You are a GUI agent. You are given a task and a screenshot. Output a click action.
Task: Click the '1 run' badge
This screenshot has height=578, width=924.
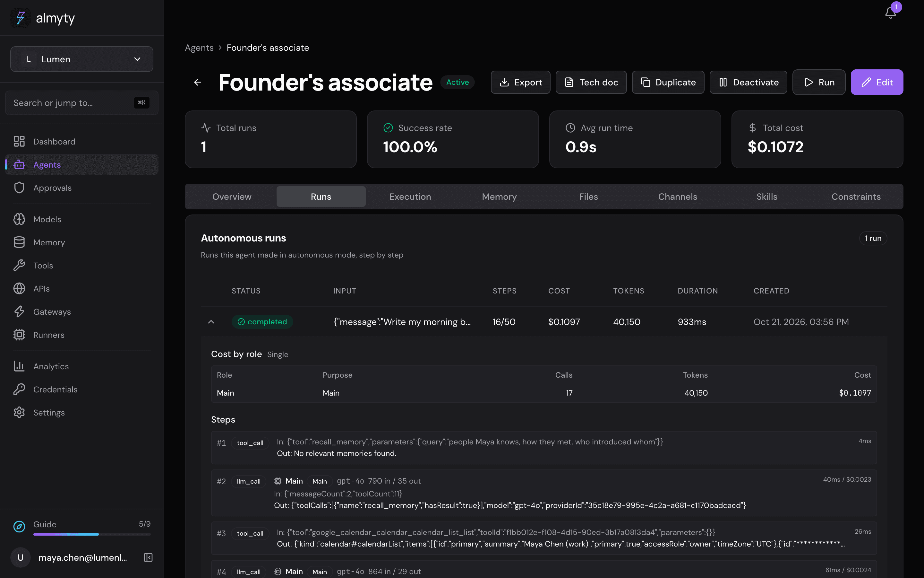(873, 238)
